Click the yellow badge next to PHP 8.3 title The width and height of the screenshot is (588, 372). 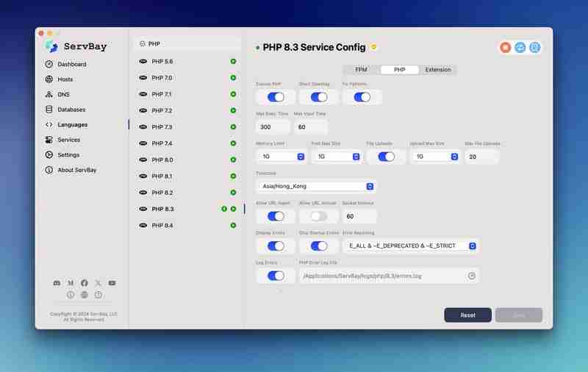tap(373, 47)
